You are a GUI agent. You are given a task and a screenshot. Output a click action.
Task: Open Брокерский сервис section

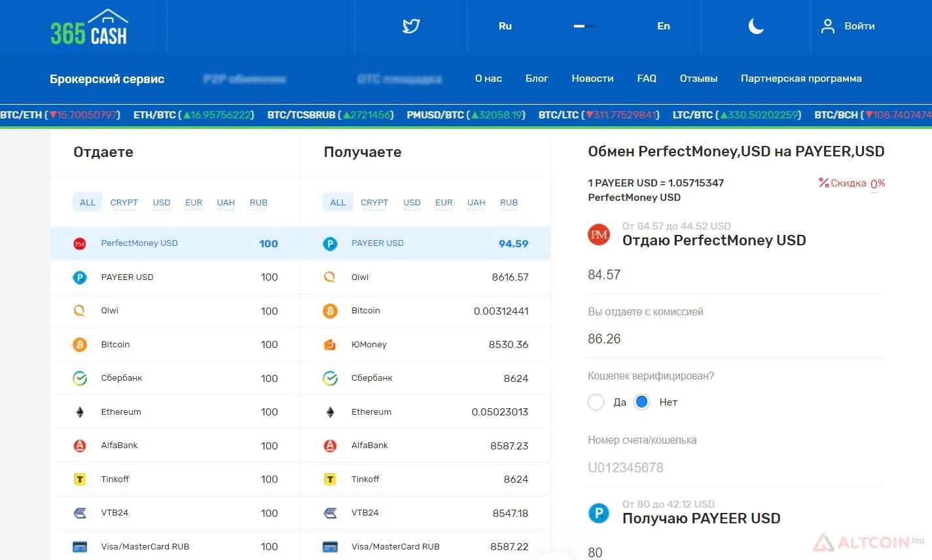[107, 79]
